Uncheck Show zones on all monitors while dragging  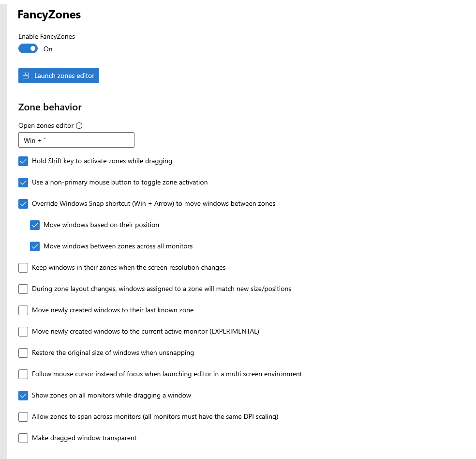pos(23,395)
